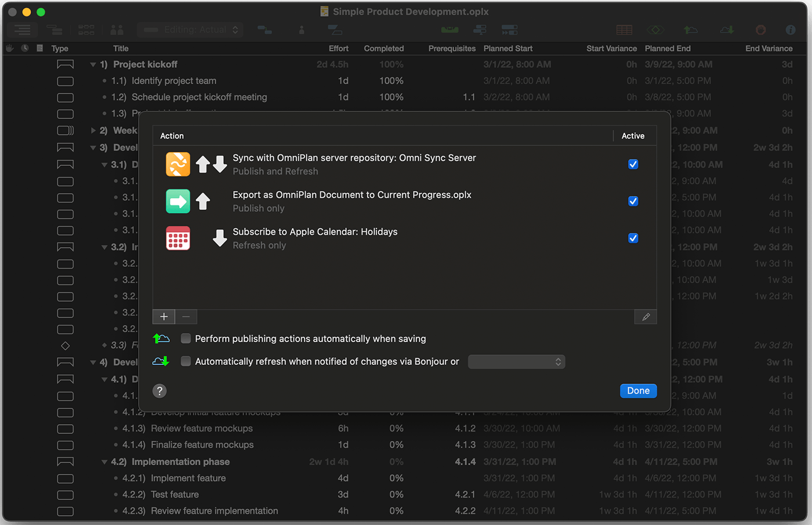Click the Planned Start column header
The image size is (812, 525).
click(508, 49)
